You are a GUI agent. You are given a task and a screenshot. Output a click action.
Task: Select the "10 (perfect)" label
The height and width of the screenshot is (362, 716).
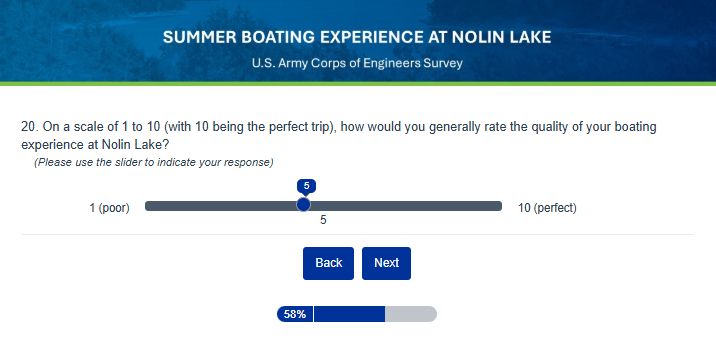pyautogui.click(x=547, y=208)
